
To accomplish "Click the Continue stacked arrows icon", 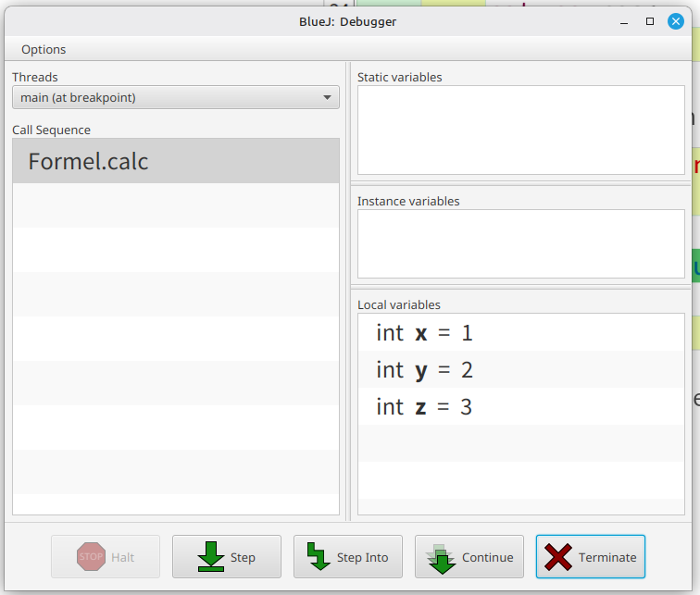I will (x=442, y=557).
